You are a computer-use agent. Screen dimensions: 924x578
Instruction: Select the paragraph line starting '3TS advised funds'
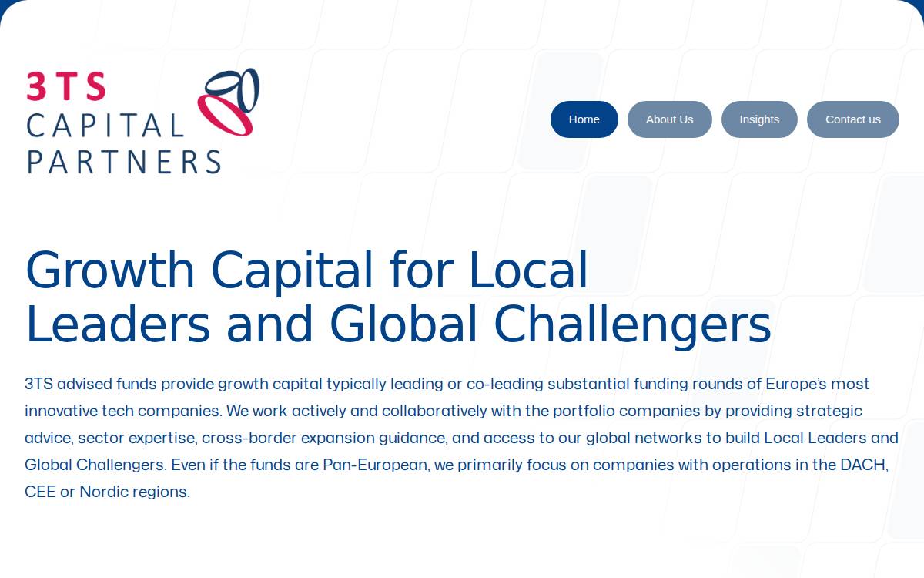click(447, 384)
